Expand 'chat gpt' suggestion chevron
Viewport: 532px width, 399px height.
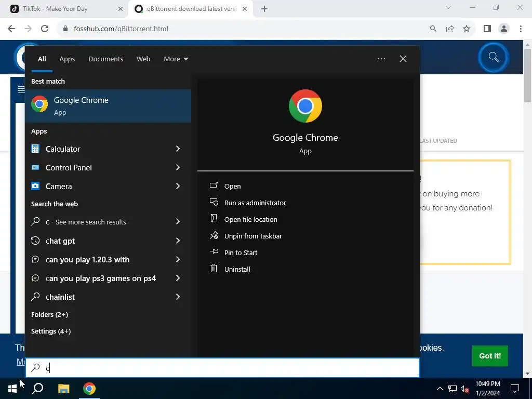coord(178,241)
